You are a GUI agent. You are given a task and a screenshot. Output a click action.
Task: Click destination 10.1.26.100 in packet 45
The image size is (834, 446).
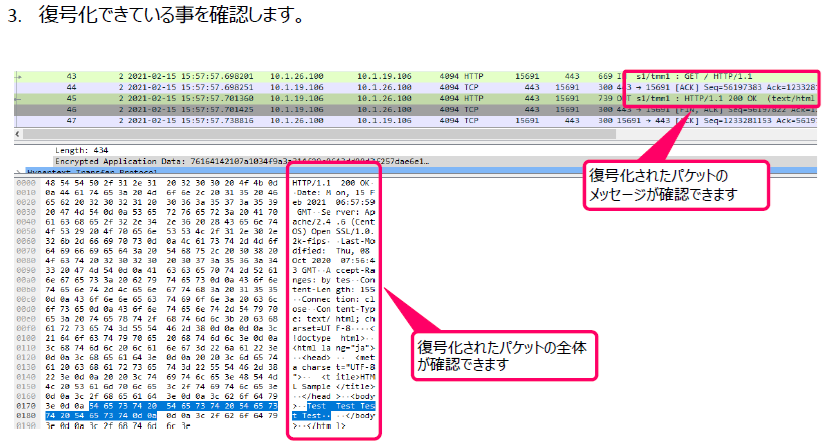(x=384, y=98)
